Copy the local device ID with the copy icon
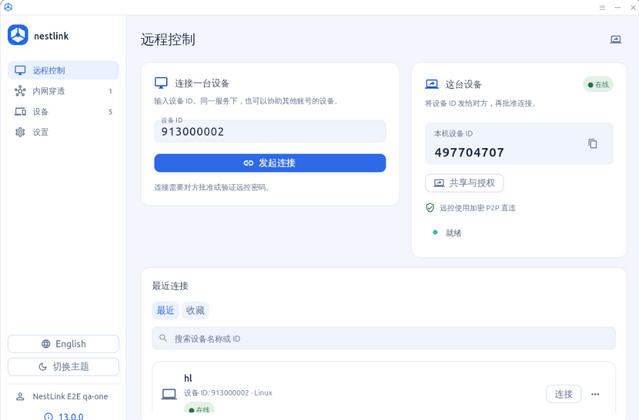 [593, 143]
